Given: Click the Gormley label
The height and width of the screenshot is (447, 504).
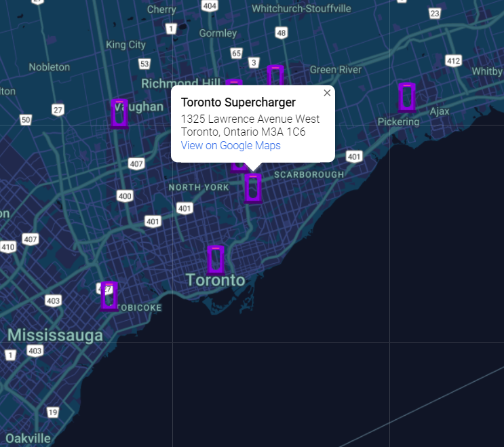Looking at the screenshot, I should (218, 33).
